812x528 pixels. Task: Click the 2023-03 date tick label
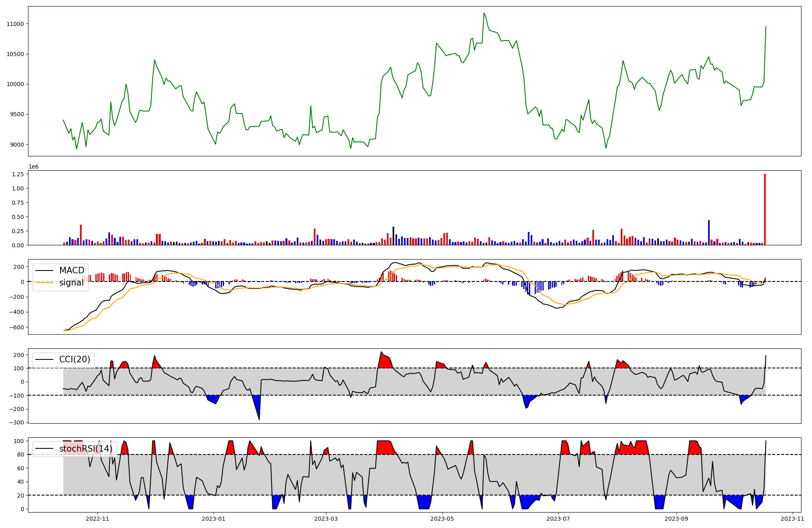(x=326, y=519)
